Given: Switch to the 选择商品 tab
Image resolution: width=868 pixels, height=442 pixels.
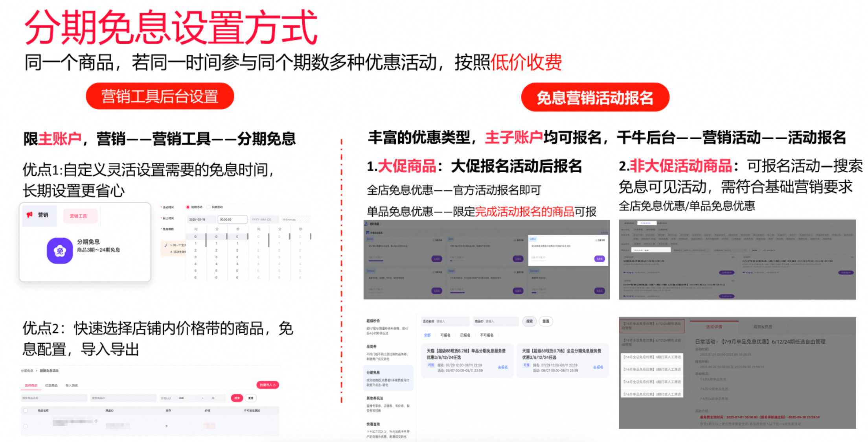Looking at the screenshot, I should (x=31, y=385).
